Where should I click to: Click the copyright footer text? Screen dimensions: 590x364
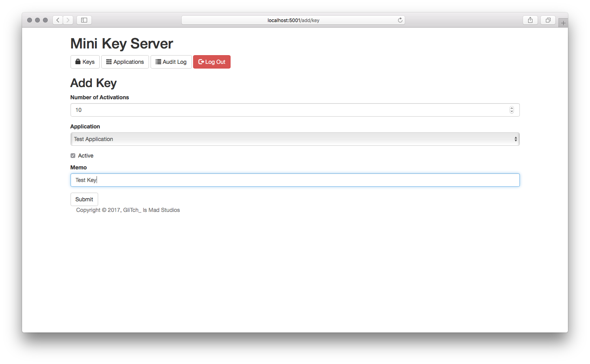128,210
